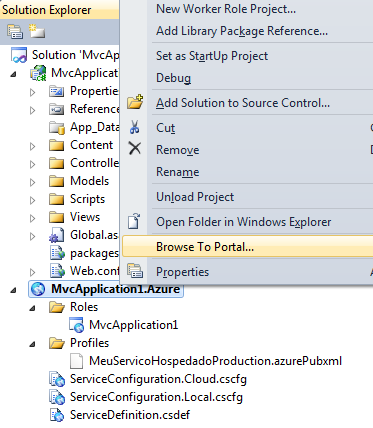Expand the Views folder arrow
Viewport: 373px width, 428px height.
coord(32,218)
